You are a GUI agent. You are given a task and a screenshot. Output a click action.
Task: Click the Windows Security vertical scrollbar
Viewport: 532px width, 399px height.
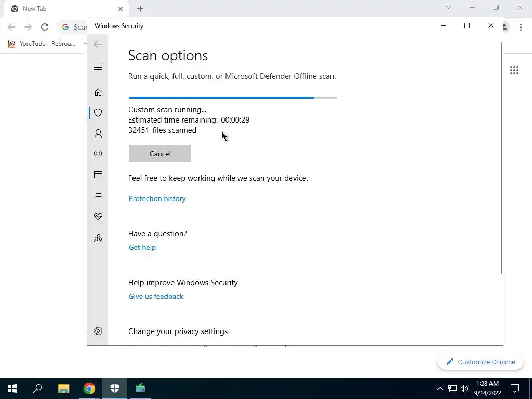click(x=501, y=158)
